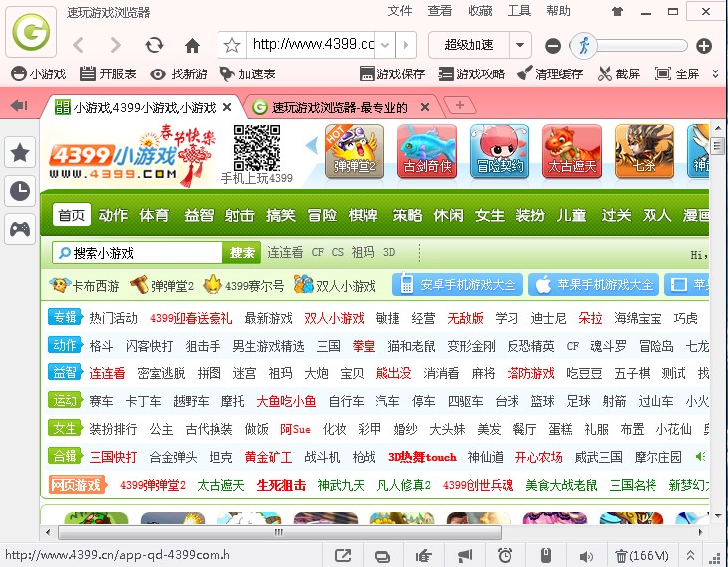Image resolution: width=728 pixels, height=567 pixels.
Task: Go back with the back arrow
Action: point(79,45)
